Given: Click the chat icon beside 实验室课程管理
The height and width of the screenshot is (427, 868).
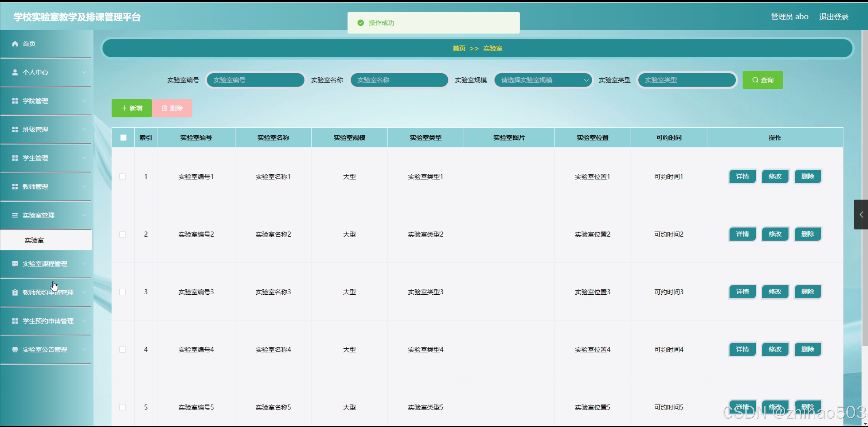Looking at the screenshot, I should click(x=15, y=264).
